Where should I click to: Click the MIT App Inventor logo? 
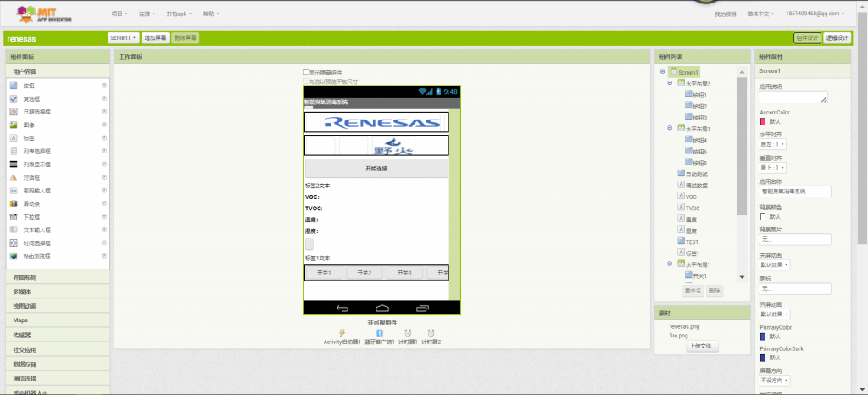click(43, 14)
